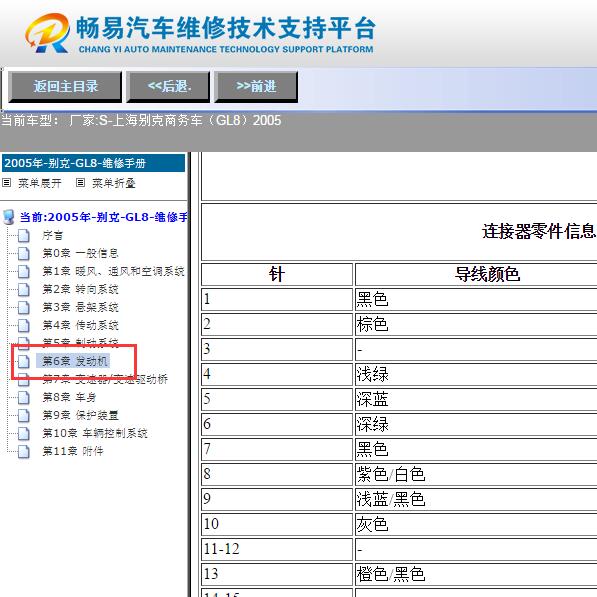Click the page icon for 第1章 暖风
The image size is (597, 597).
(x=24, y=271)
